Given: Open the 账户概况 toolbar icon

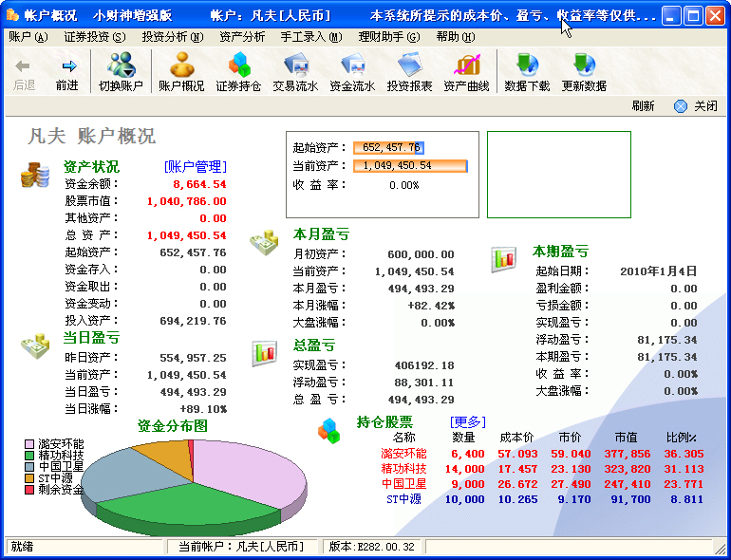Looking at the screenshot, I should point(182,65).
